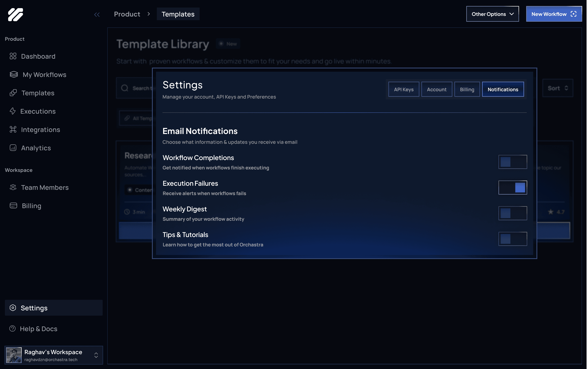Open the Other Options dropdown
Viewport: 588px width, 369px height.
coord(492,14)
